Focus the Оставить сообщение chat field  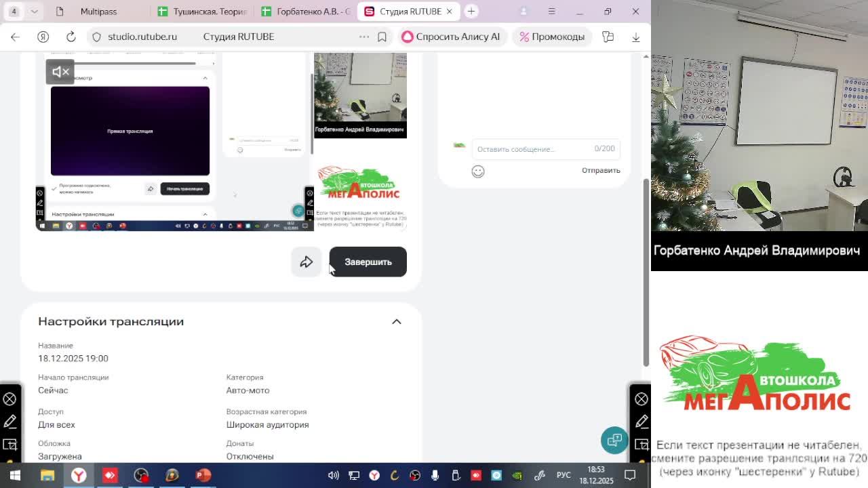click(545, 149)
